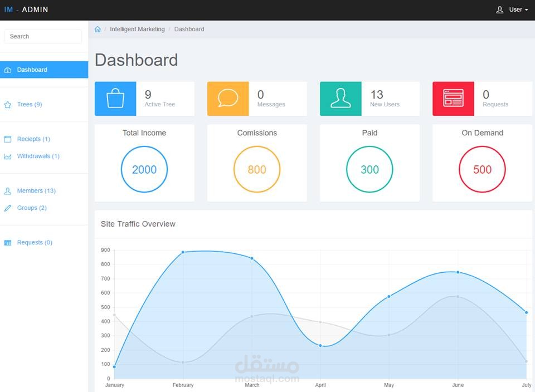Click the red webpage layout icon tile
This screenshot has width=535, height=392.
click(x=453, y=99)
